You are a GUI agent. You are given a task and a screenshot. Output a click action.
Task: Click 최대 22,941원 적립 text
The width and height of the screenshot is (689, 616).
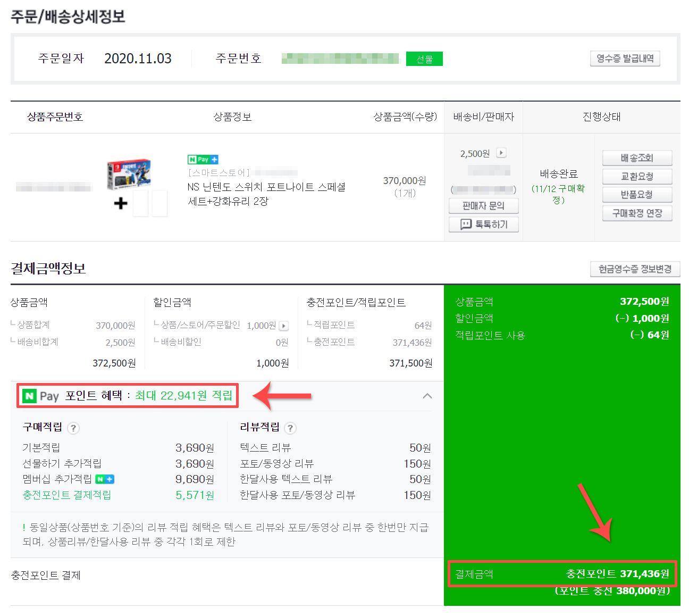pos(183,396)
